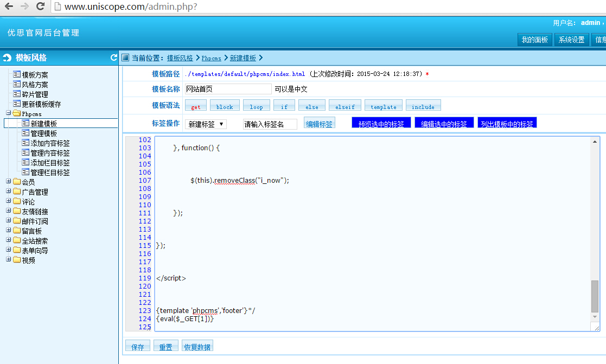Click the 视频 folder icon
This screenshot has width=606, height=364.
click(x=17, y=260)
